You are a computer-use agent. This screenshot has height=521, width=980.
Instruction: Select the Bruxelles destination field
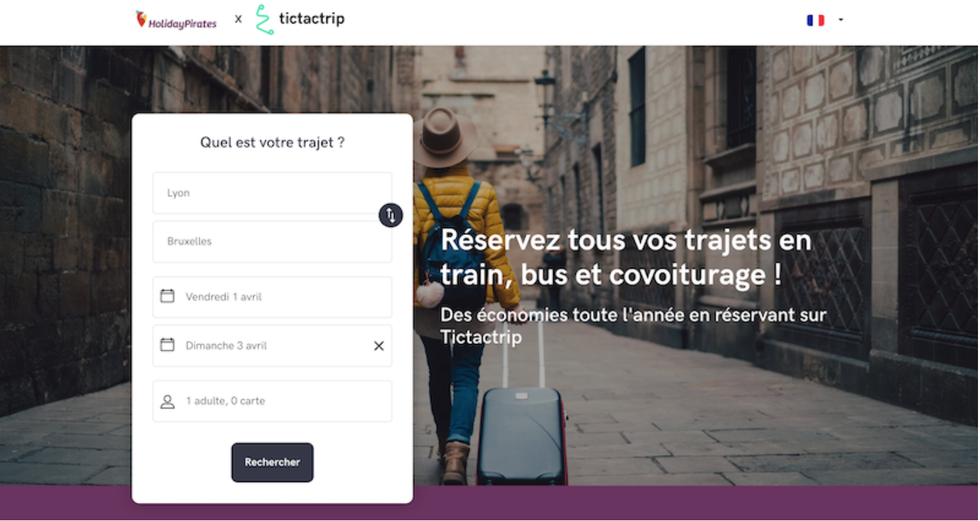273,242
